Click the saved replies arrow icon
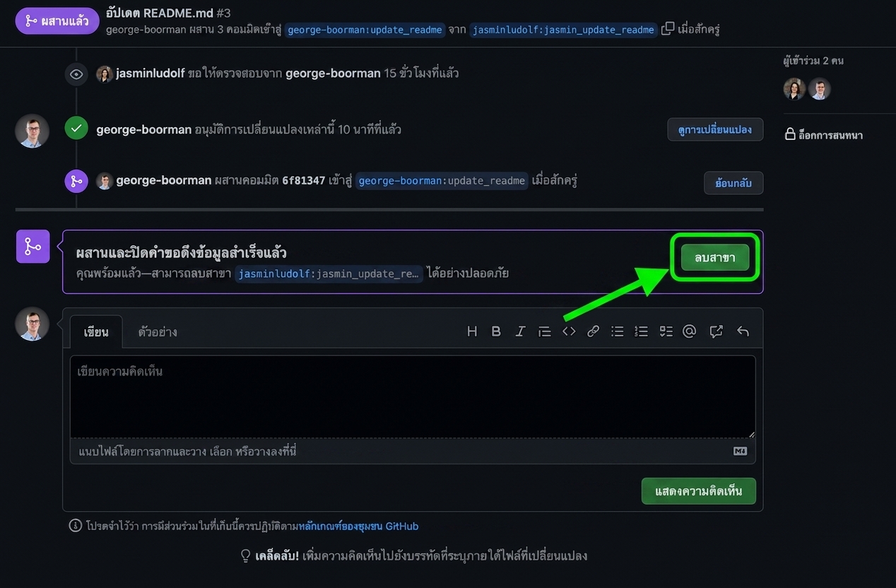The image size is (896, 588). [x=743, y=331]
